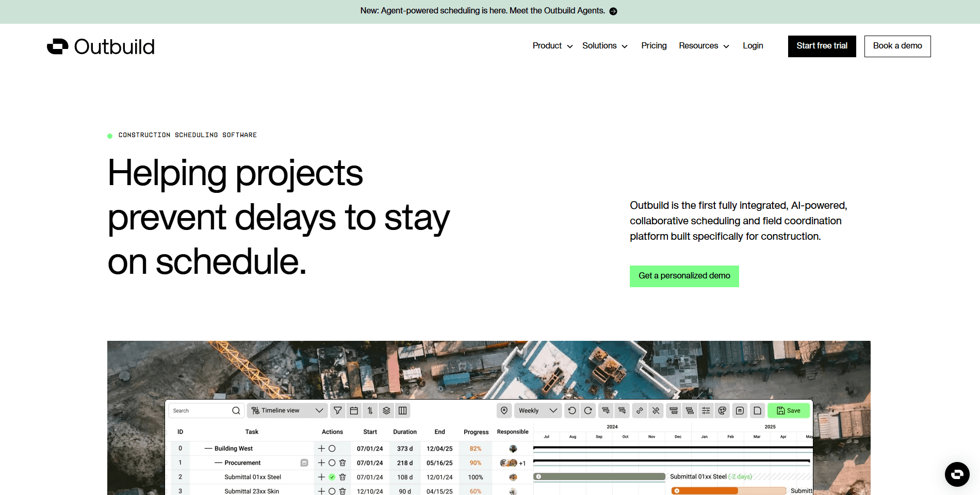980x495 pixels.
Task: Toggle Procurement completion circle
Action: [x=332, y=463]
